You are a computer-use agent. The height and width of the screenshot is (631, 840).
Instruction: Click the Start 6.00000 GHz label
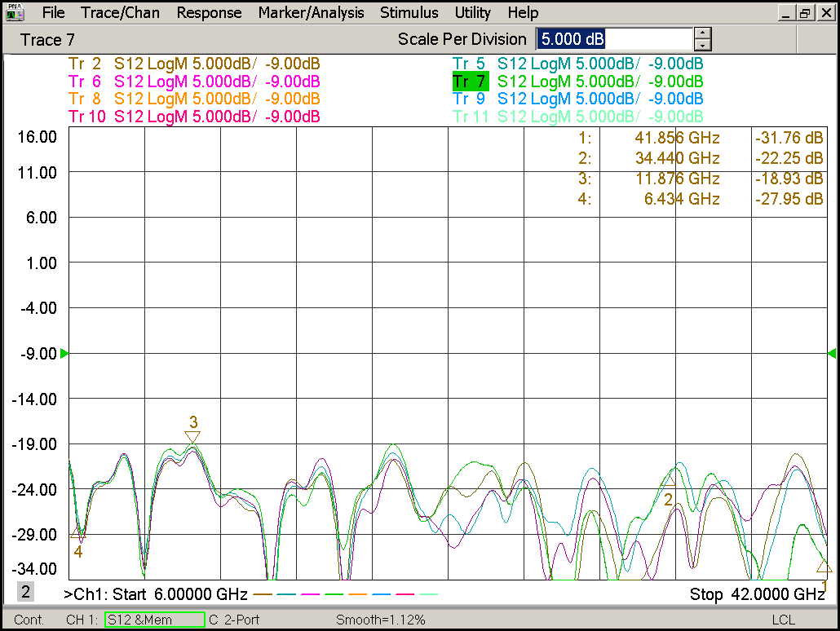(x=180, y=594)
